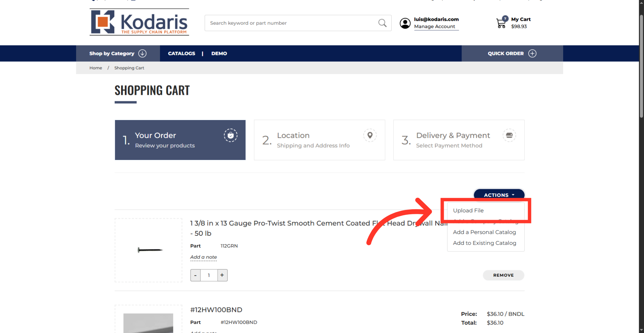Go to Home breadcrumb

(x=96, y=68)
